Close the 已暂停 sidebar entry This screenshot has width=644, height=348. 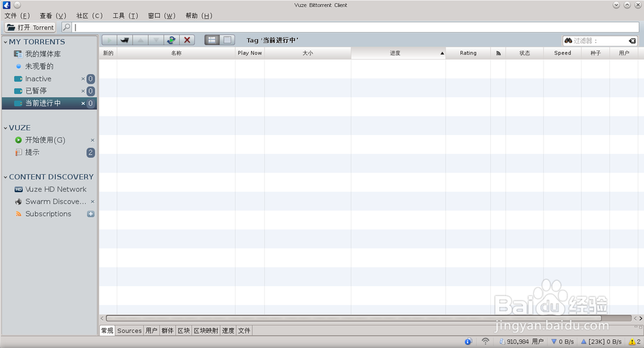point(83,91)
